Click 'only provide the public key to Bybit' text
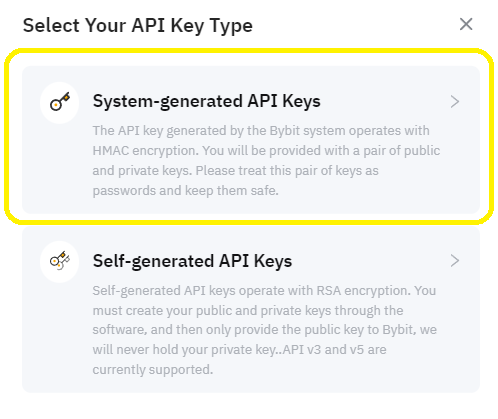The height and width of the screenshot is (419, 498). [310, 330]
